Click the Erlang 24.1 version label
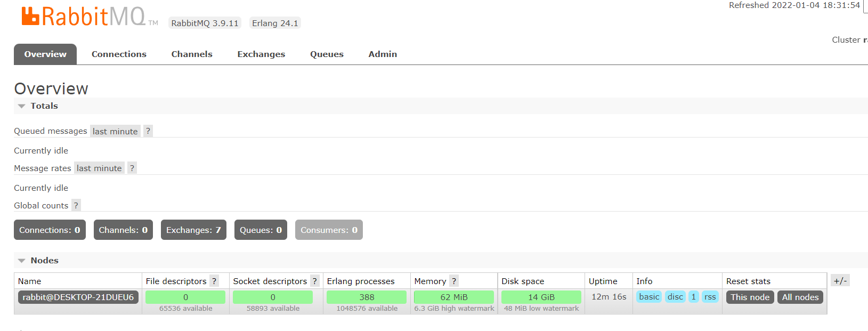Image resolution: width=868 pixels, height=331 pixels. coord(275,23)
